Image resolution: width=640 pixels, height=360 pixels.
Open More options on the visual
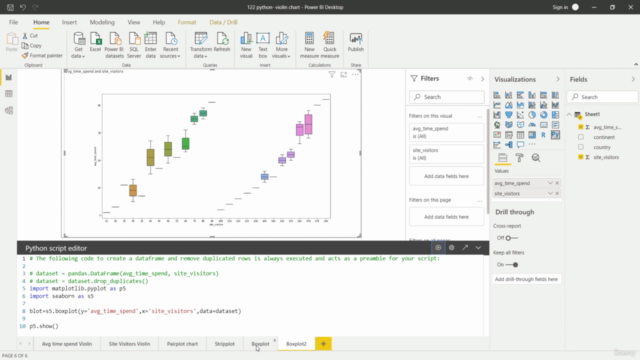356,74
